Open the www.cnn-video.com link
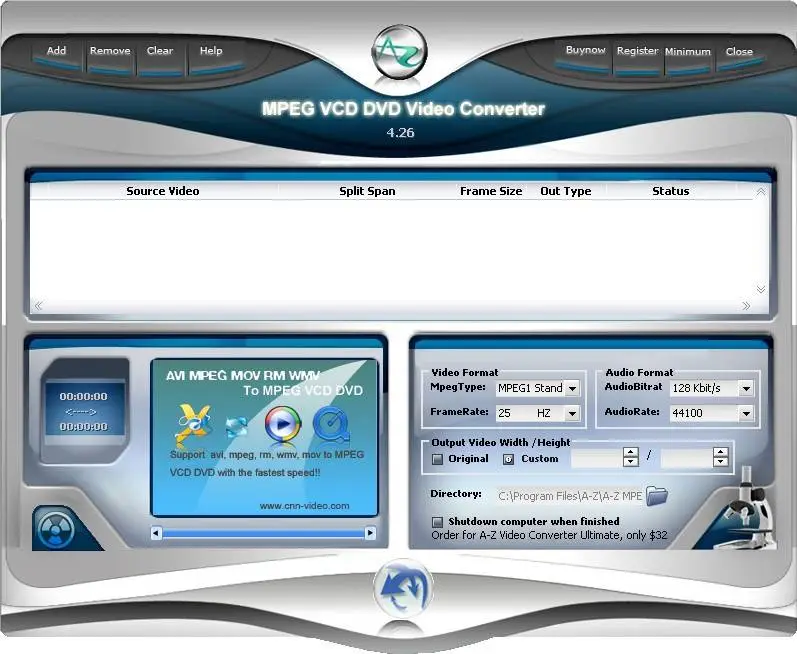797x654 pixels. coord(304,506)
